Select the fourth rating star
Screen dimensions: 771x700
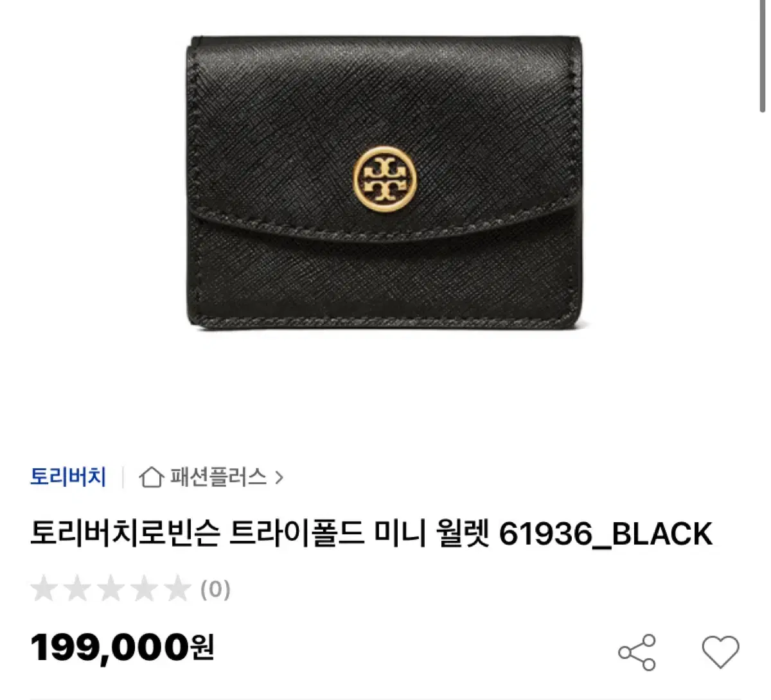(144, 589)
